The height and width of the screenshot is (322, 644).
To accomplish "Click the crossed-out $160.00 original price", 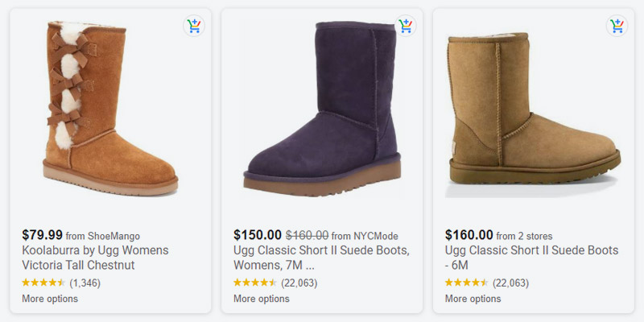I will 308,236.
